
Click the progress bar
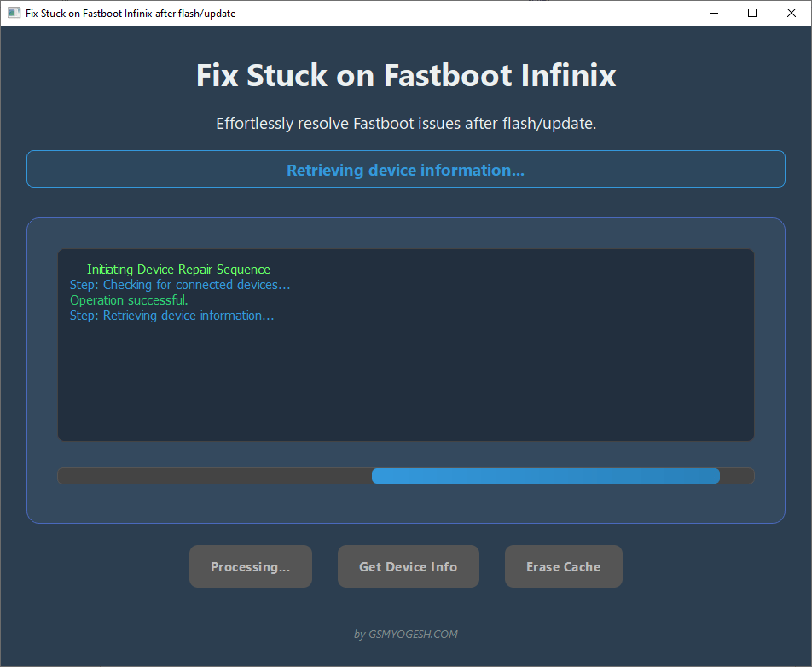[406, 475]
